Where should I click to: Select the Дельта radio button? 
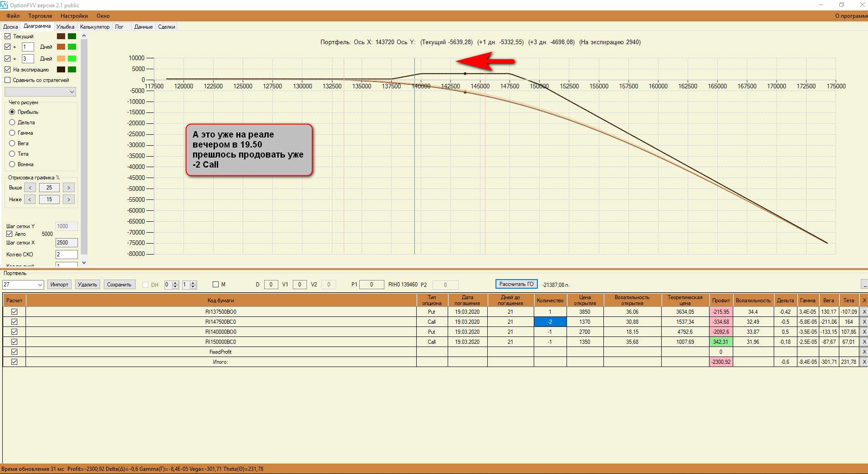12,122
